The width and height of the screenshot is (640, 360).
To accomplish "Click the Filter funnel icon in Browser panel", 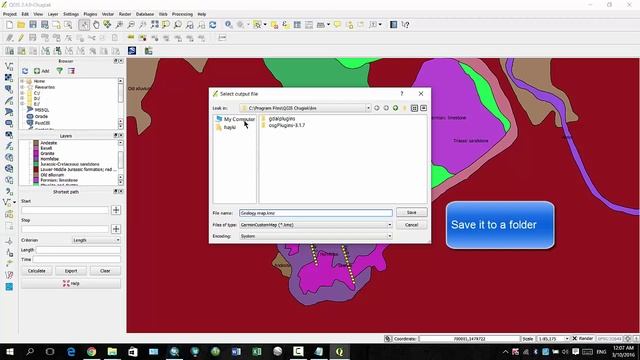I will [60, 71].
